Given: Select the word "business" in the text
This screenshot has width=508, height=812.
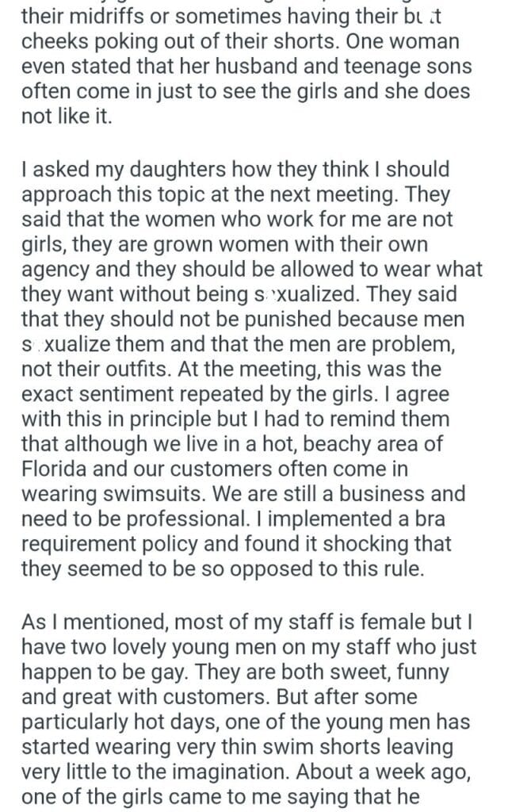Looking at the screenshot, I should pyautogui.click(x=394, y=495).
